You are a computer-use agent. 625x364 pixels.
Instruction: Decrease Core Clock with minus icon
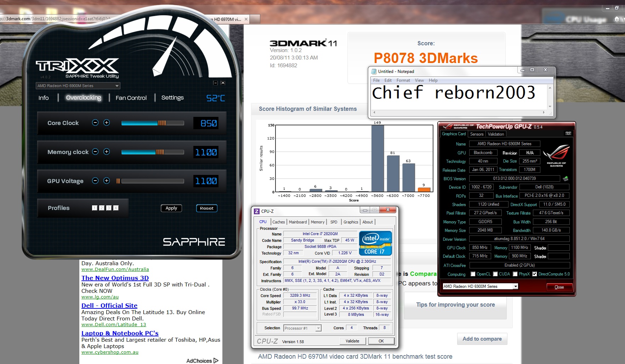(x=95, y=123)
